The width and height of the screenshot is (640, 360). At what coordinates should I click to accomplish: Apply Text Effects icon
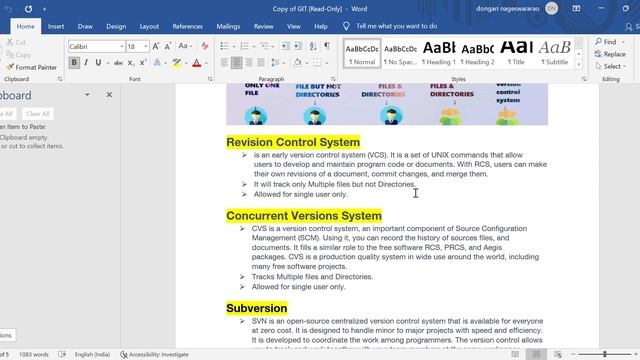(x=157, y=62)
